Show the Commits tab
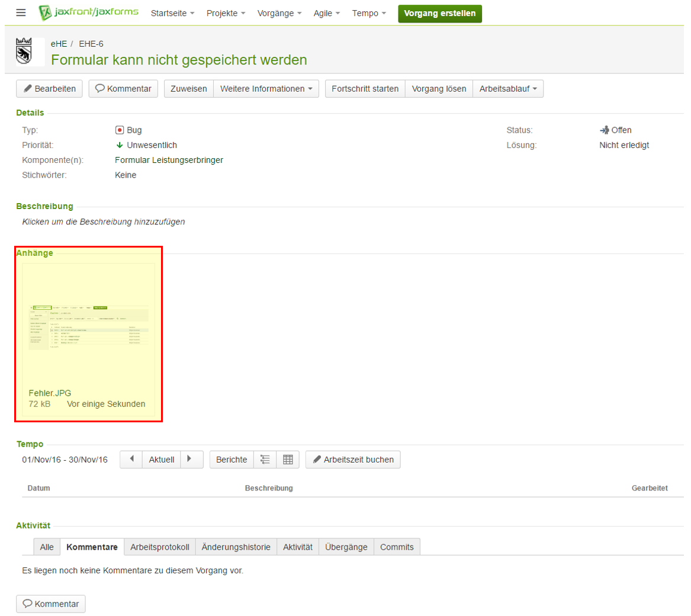The width and height of the screenshot is (691, 616). pos(397,547)
